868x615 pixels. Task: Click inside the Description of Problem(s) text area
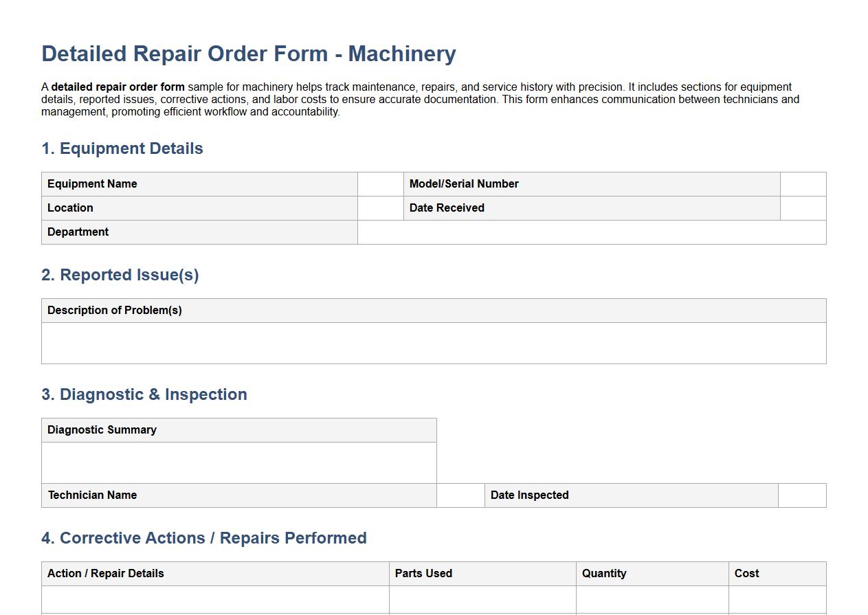pos(434,342)
